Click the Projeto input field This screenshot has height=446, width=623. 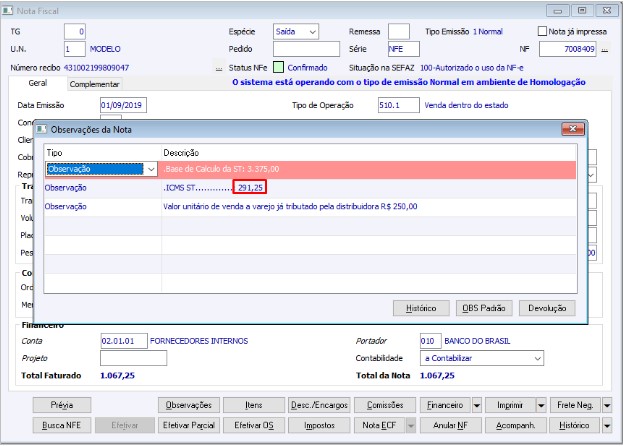[x=134, y=358]
